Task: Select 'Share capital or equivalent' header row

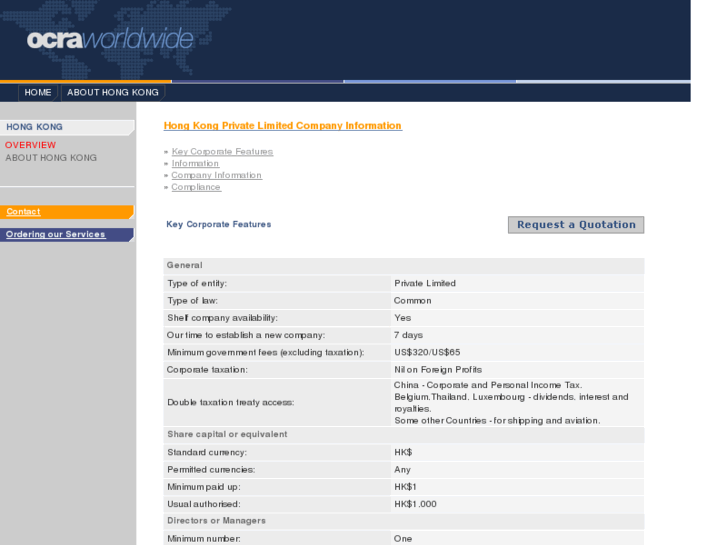Action: coord(404,434)
